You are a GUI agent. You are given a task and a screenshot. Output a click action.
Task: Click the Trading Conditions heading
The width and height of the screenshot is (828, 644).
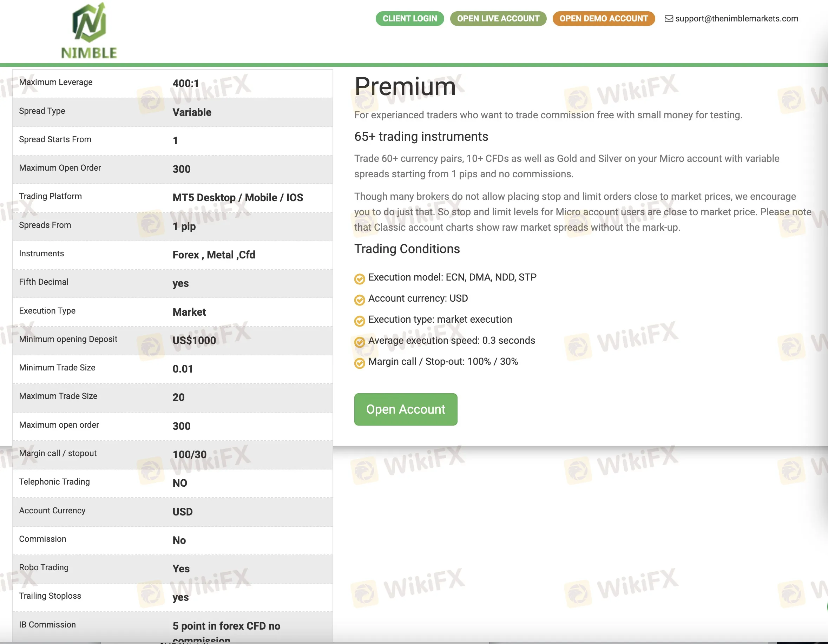point(407,249)
